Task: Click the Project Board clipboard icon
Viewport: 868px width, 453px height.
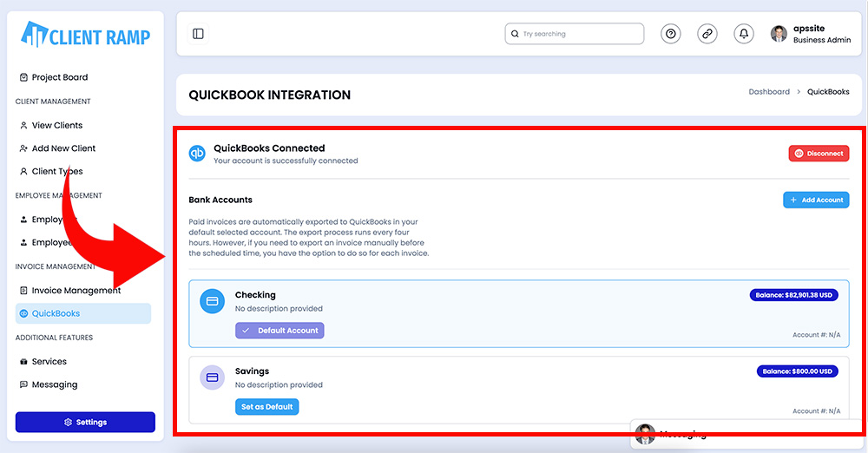Action: [x=23, y=77]
